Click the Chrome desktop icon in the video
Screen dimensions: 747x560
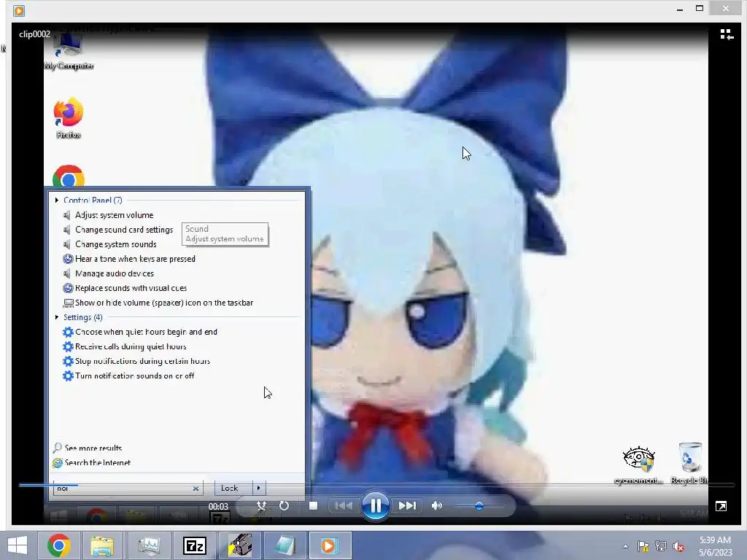pos(69,176)
